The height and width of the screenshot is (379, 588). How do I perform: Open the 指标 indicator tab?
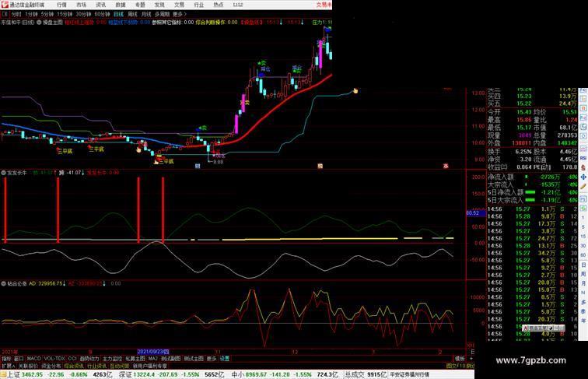7,359
